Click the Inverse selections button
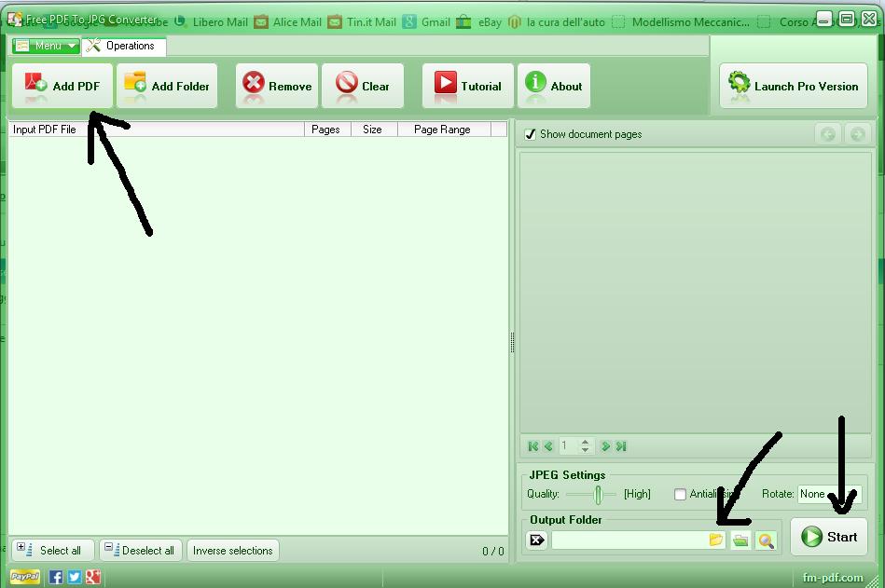Image resolution: width=885 pixels, height=588 pixels. click(x=232, y=550)
